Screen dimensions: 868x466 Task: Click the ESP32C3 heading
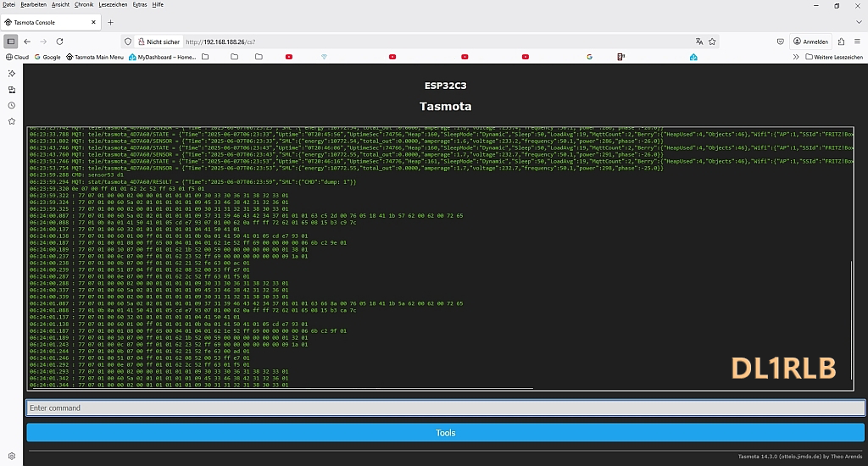(x=446, y=86)
